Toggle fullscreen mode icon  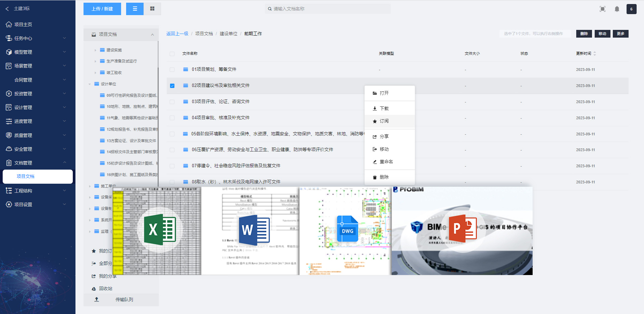tap(602, 9)
